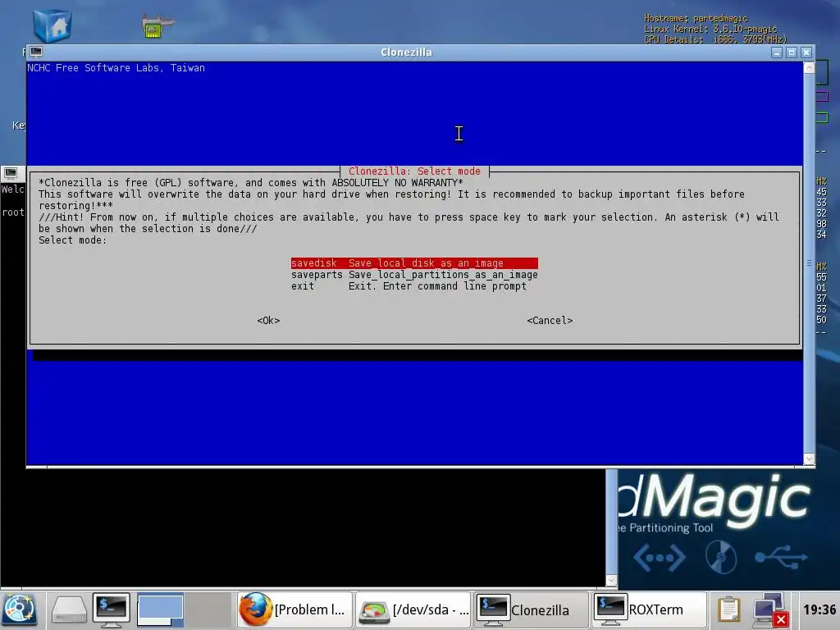Click the Clonezilla vertical scrollbar handle

809,263
